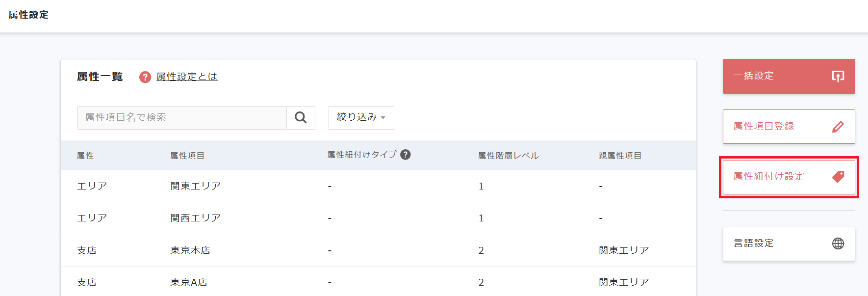Click the tag icon on 属性紐付け設定

pos(838,177)
